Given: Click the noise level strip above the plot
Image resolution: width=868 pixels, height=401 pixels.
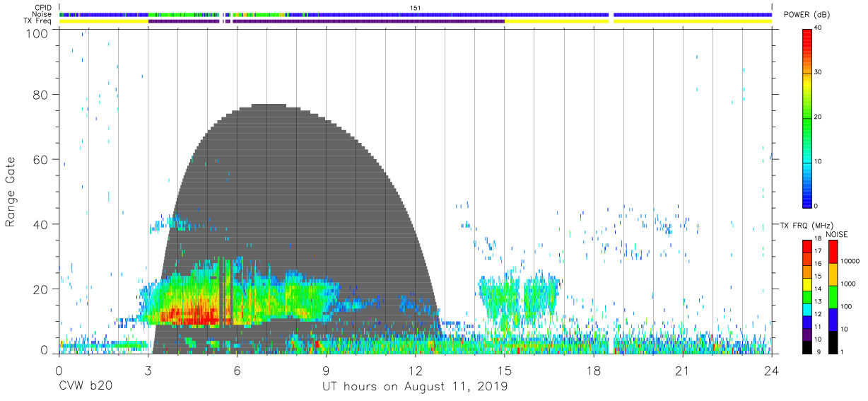Looking at the screenshot, I should [416, 14].
